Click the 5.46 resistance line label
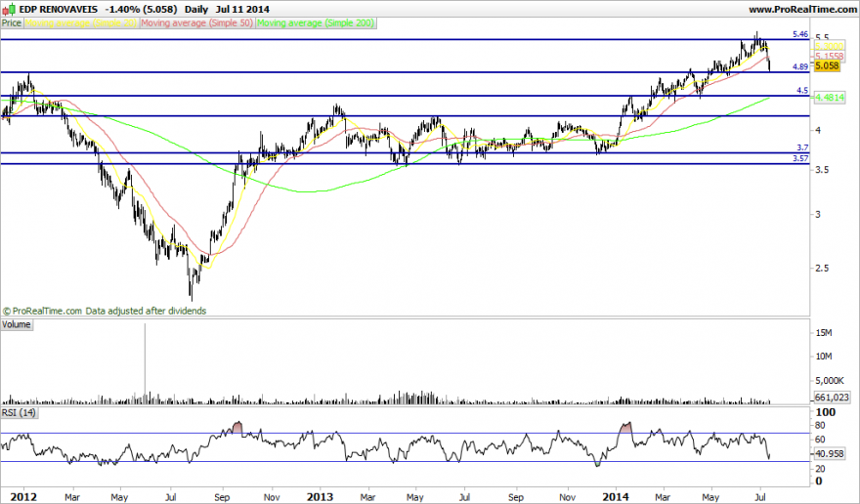 [800, 34]
